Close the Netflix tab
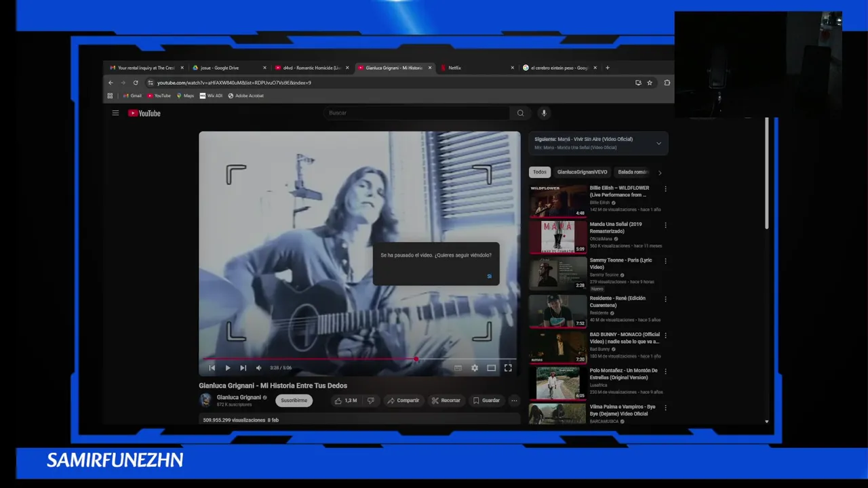Screen dimensions: 868x488 pyautogui.click(x=513, y=68)
